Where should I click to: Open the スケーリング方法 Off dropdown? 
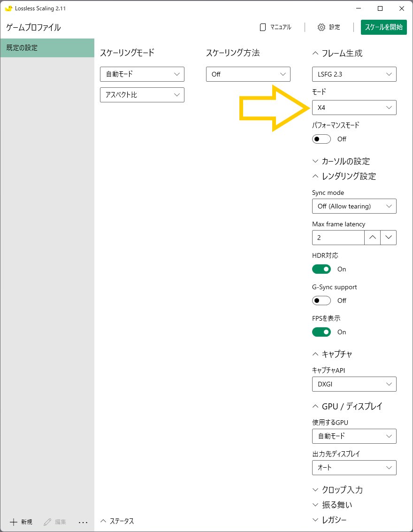tap(248, 74)
